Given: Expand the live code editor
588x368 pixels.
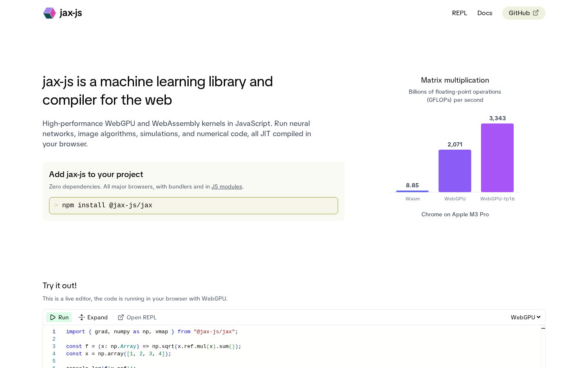Looking at the screenshot, I should pyautogui.click(x=93, y=317).
